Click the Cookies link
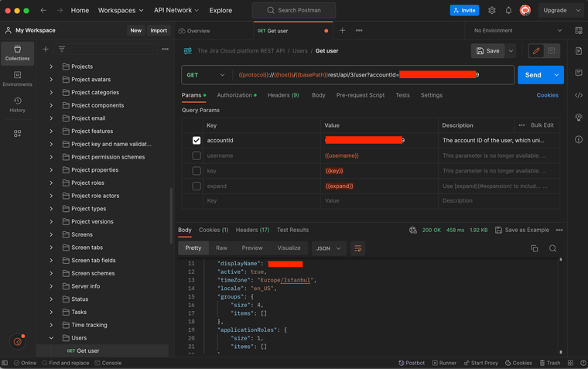 [547, 95]
